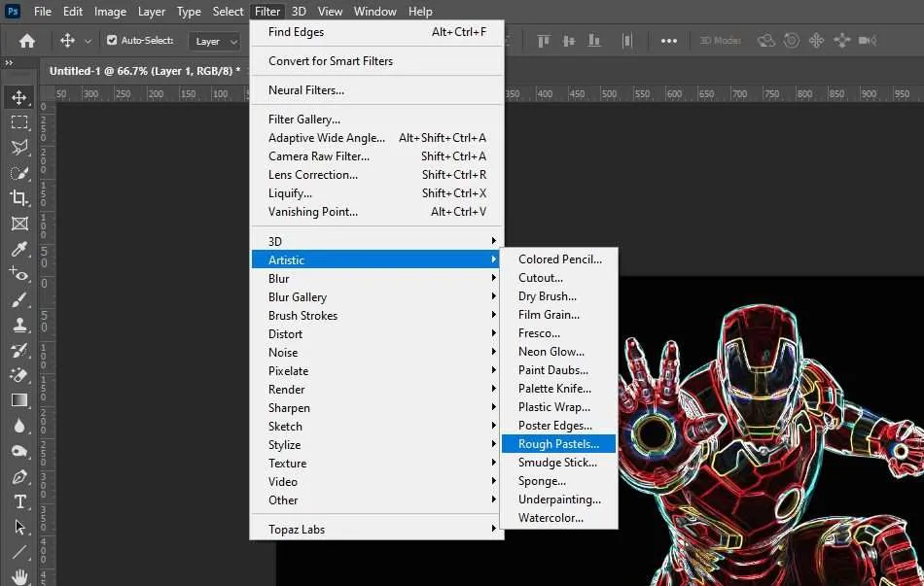Screen dimensions: 924x586
Task: Click the 3D pan icon
Action: pos(816,41)
